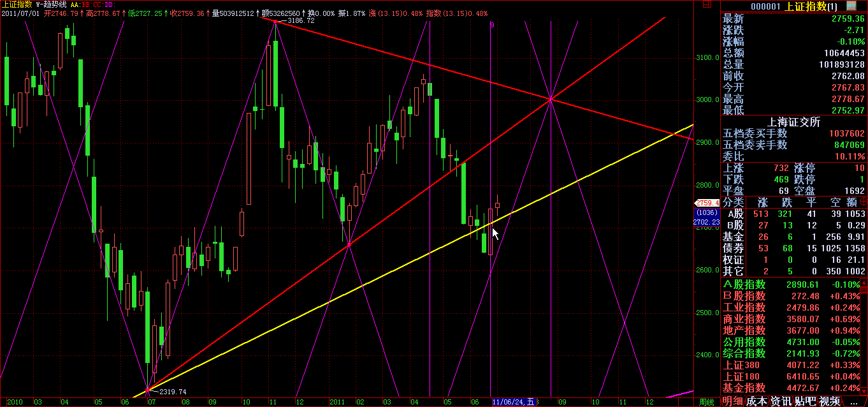868x407 pixels.
Task: Select the A股指数 row
Action: click(793, 285)
